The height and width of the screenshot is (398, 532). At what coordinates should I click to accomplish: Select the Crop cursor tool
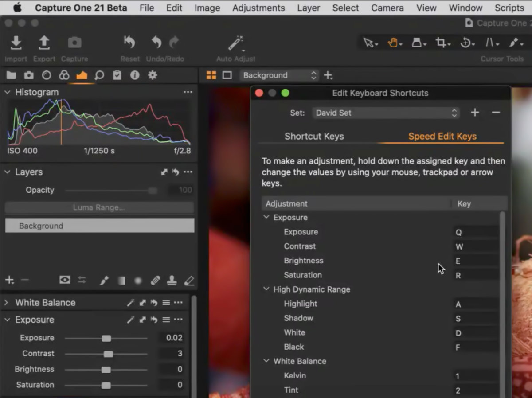coord(442,43)
